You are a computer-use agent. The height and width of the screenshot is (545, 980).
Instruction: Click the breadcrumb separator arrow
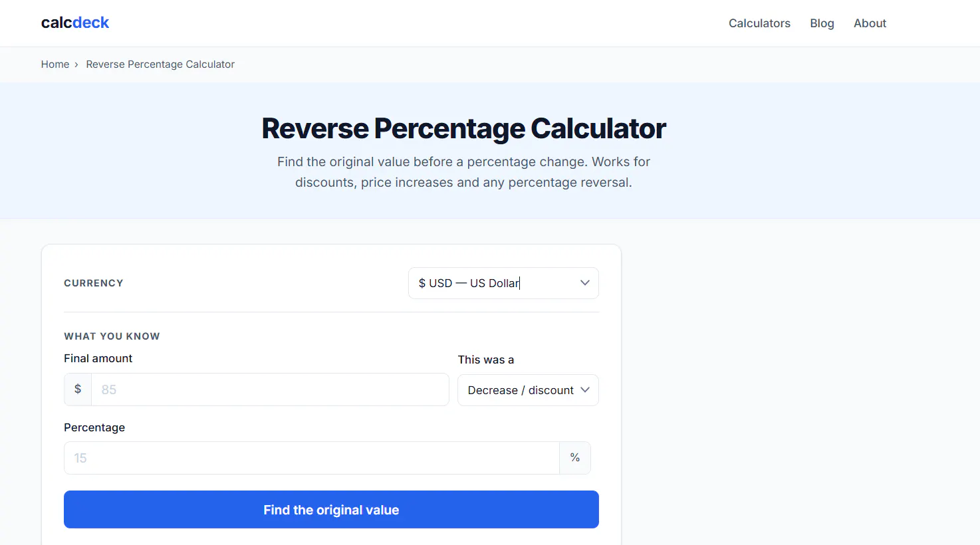tap(76, 64)
